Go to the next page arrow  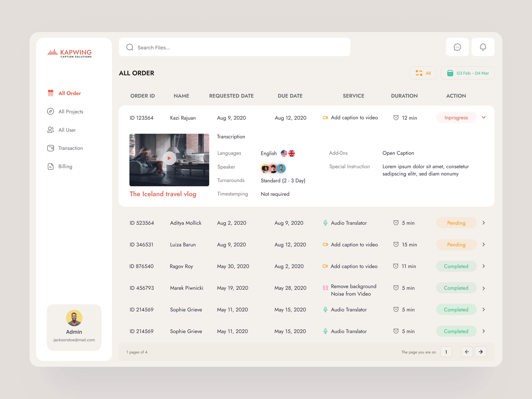(x=481, y=352)
